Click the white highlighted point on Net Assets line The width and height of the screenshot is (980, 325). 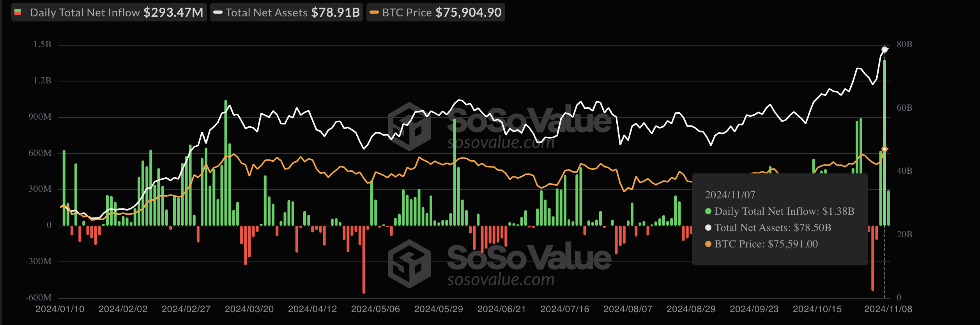coord(884,49)
